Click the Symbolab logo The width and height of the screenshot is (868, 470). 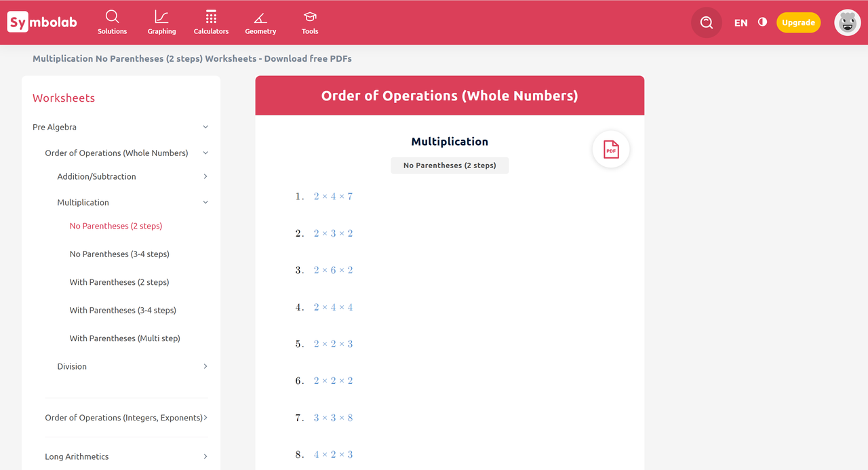click(x=42, y=22)
